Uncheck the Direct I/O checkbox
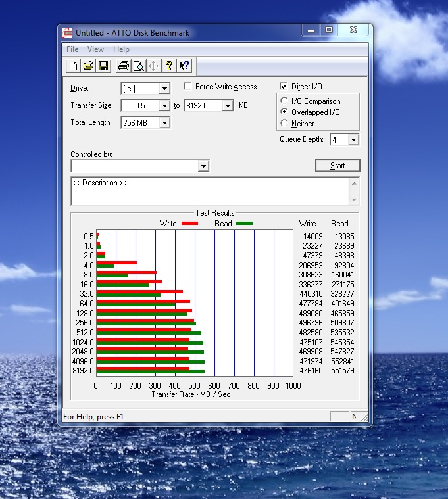This screenshot has height=499, width=448. tap(284, 87)
